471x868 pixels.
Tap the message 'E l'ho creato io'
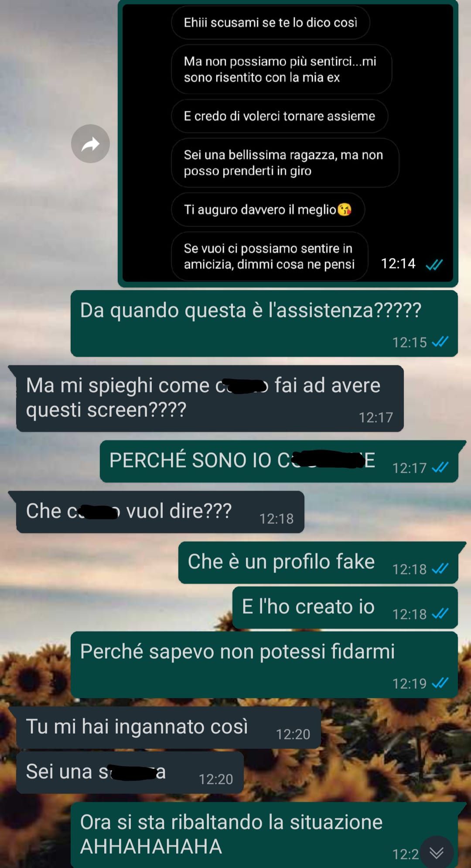pyautogui.click(x=345, y=607)
